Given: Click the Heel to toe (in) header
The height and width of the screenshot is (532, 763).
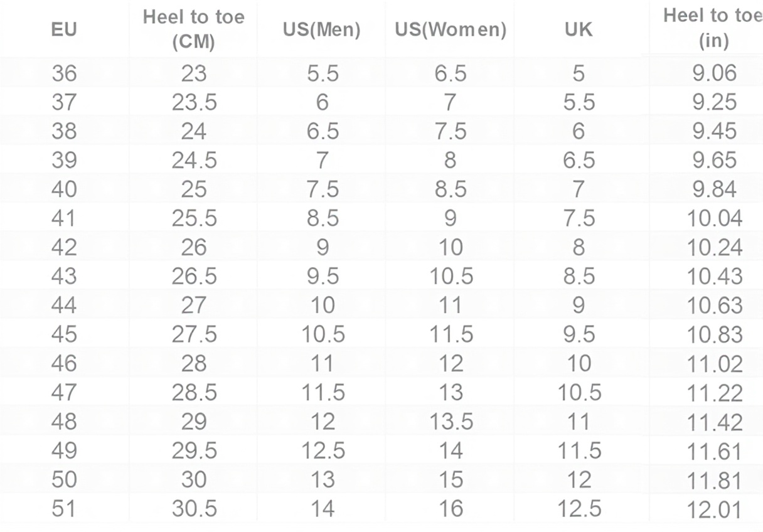Looking at the screenshot, I should pyautogui.click(x=713, y=29).
